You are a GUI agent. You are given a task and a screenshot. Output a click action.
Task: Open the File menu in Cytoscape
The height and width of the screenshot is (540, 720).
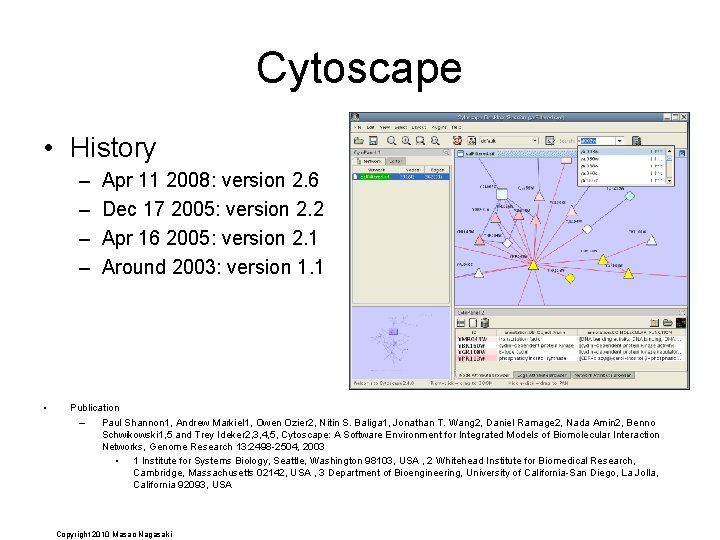[358, 127]
